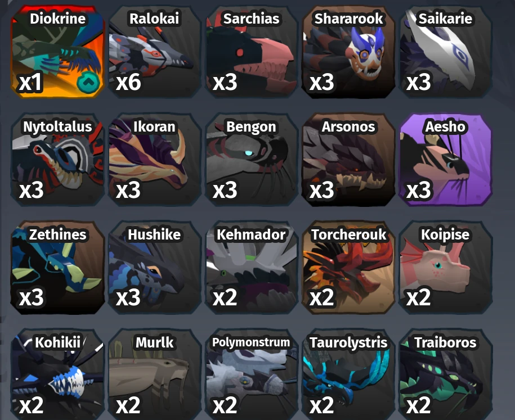Open the Murlk creature tile
Viewport: 515px width, 420px height.
[155, 374]
